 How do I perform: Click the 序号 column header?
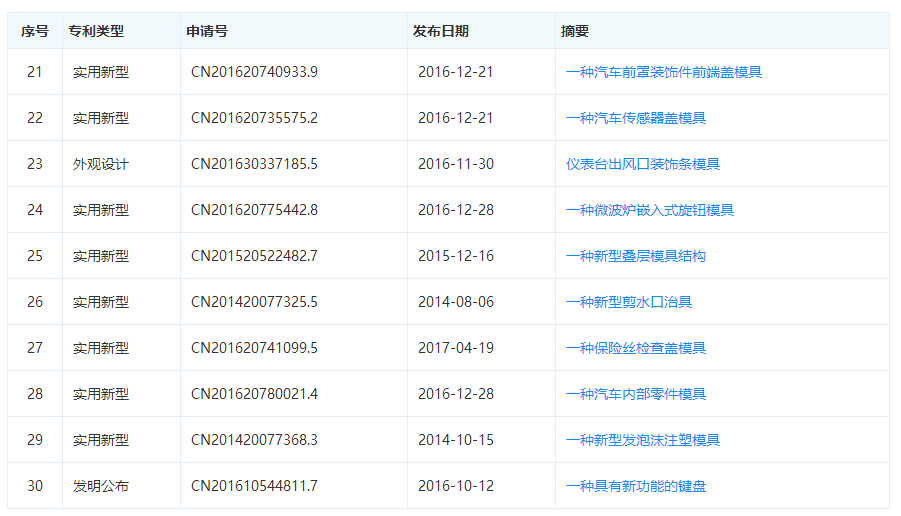(x=35, y=31)
